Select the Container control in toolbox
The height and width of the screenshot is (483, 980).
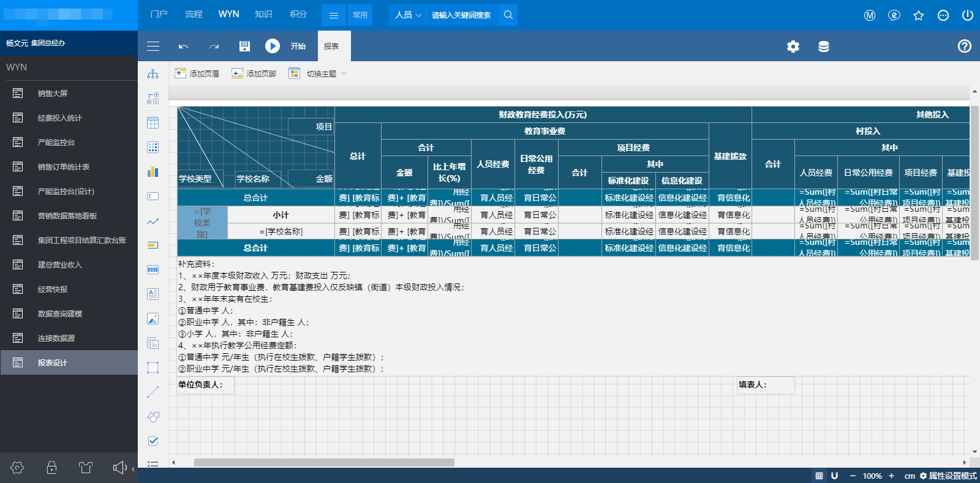153,368
